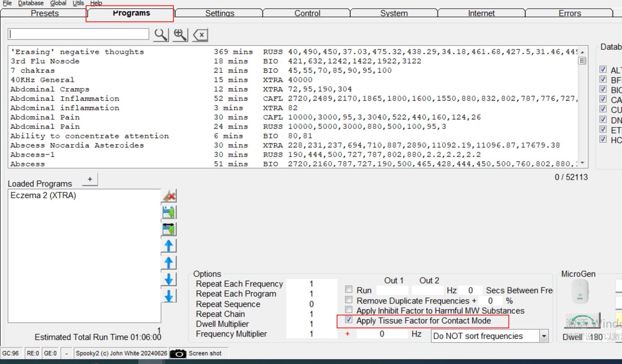Viewport: 622px width, 364px height.
Task: Tick Apply Inhibit Factor to Harmful MW Substances
Action: click(349, 310)
